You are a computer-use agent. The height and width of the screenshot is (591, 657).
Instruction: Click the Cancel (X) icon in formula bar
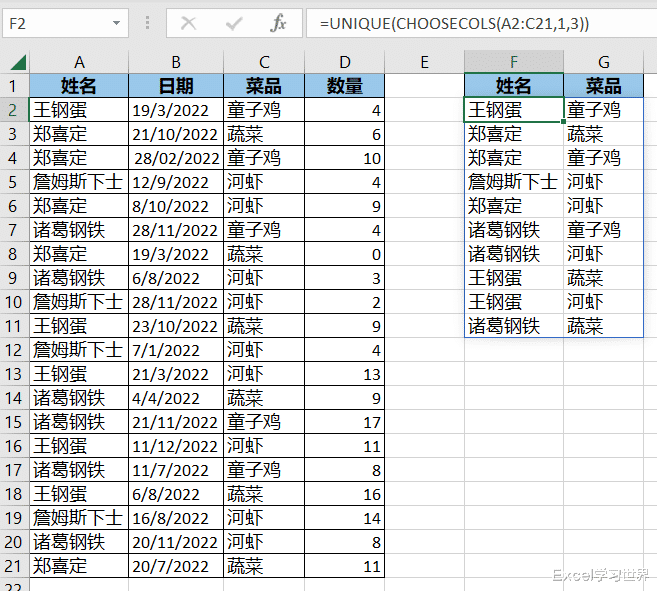(188, 23)
